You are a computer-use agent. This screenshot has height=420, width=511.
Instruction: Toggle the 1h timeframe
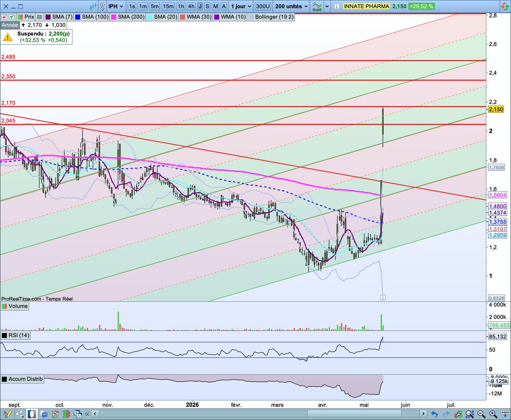point(181,6)
